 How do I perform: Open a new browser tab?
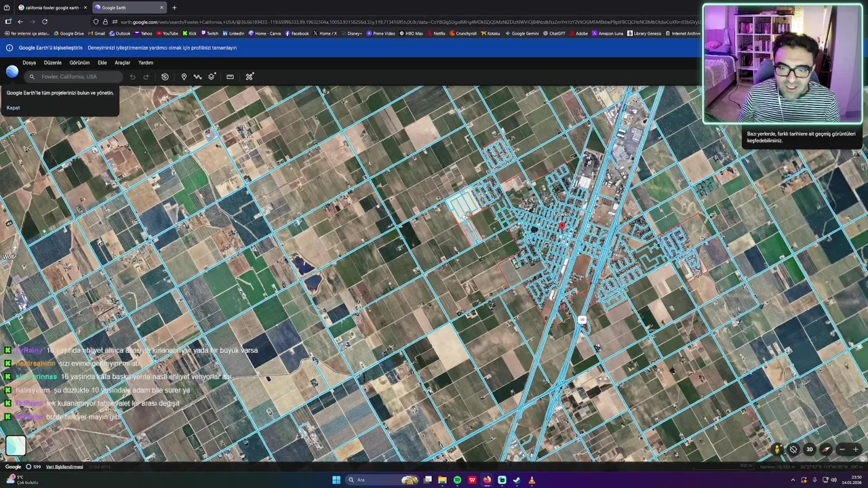pyautogui.click(x=174, y=7)
